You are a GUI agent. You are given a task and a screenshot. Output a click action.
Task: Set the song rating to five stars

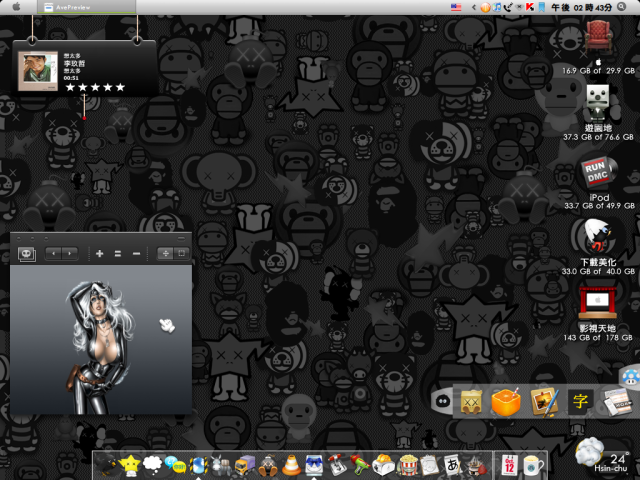coord(120,87)
